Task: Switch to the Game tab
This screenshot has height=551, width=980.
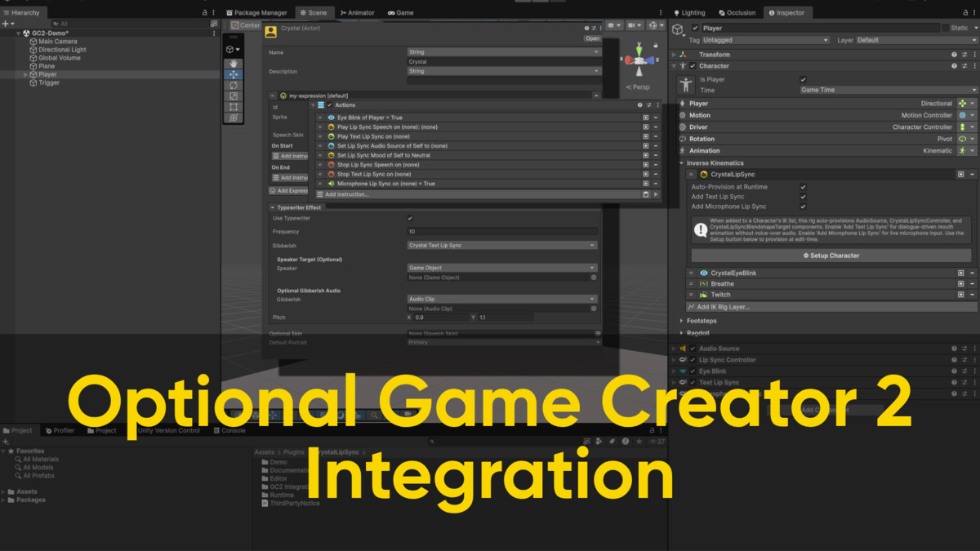Action: coord(403,12)
